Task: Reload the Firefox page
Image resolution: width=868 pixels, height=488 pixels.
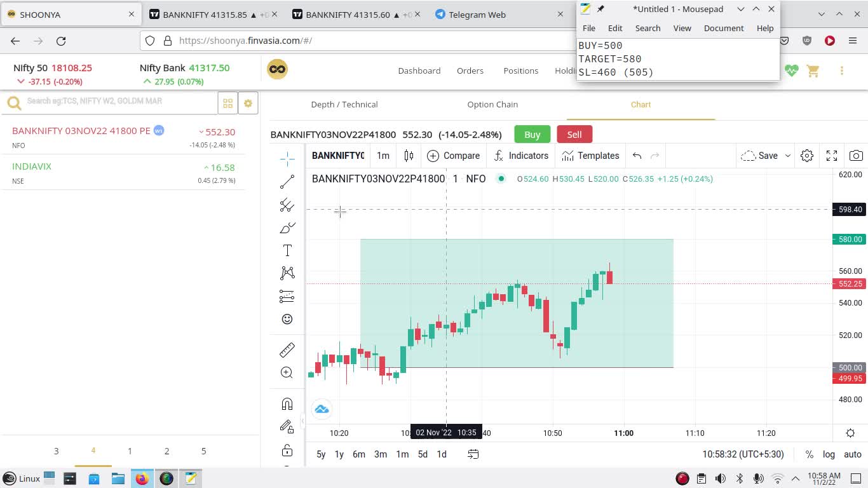Action: [61, 41]
